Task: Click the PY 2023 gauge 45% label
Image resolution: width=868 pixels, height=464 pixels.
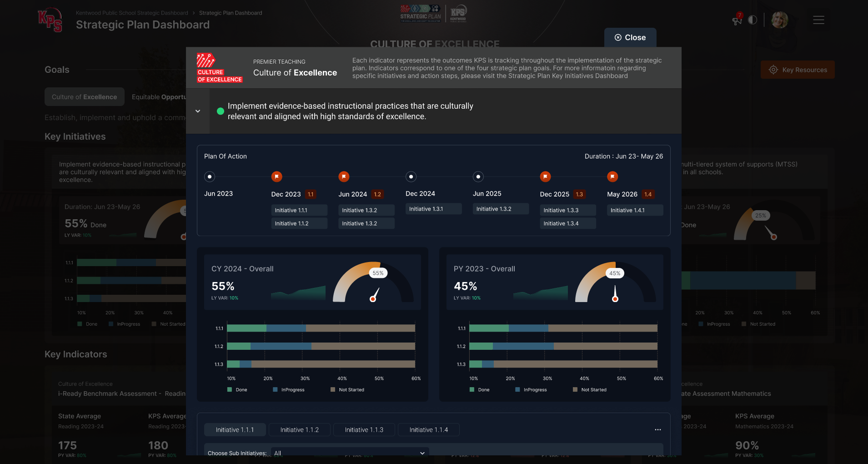Action: point(615,273)
